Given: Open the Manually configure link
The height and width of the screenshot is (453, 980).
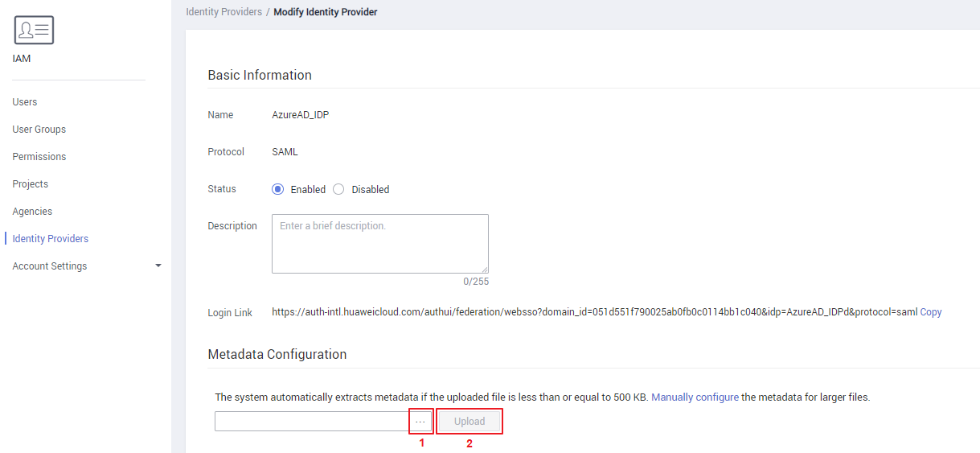Looking at the screenshot, I should 695,397.
